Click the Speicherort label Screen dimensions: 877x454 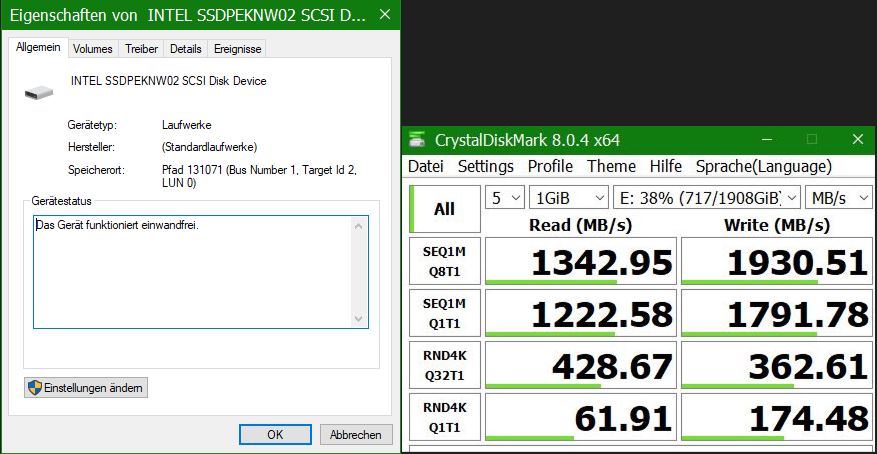[96, 170]
